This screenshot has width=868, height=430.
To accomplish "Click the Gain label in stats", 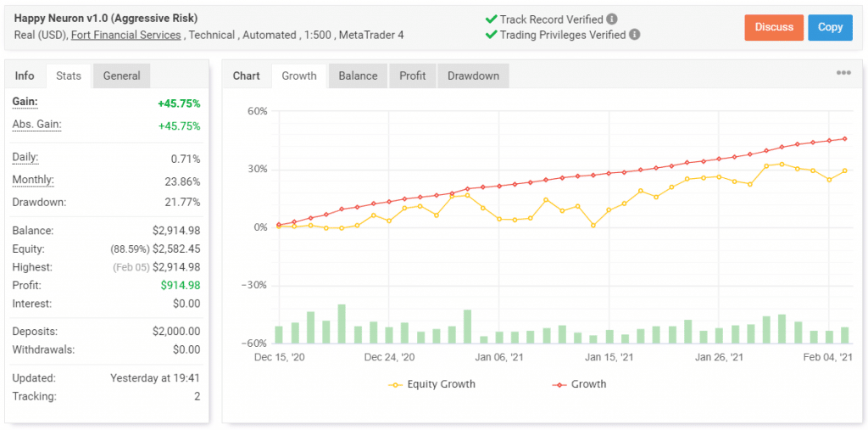I will tap(25, 102).
